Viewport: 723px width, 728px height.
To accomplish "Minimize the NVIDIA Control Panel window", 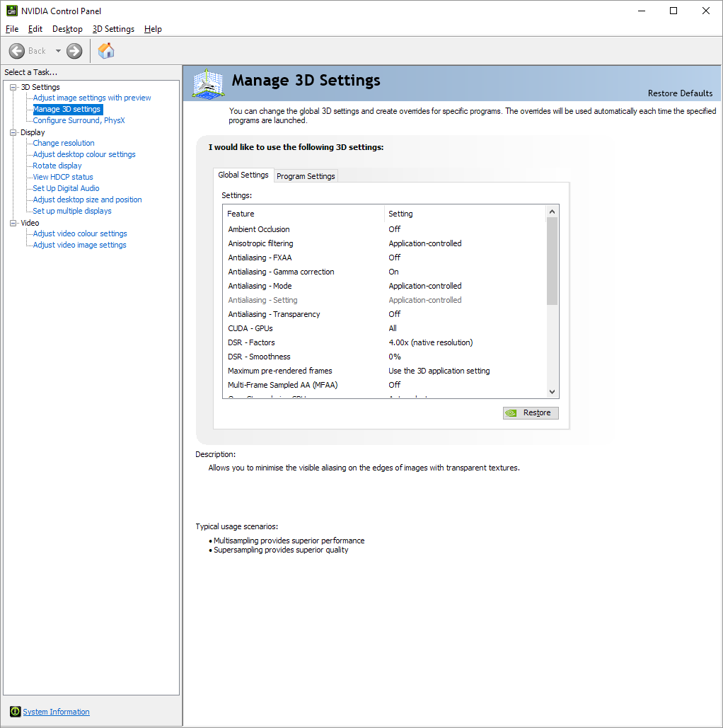I will tap(642, 11).
